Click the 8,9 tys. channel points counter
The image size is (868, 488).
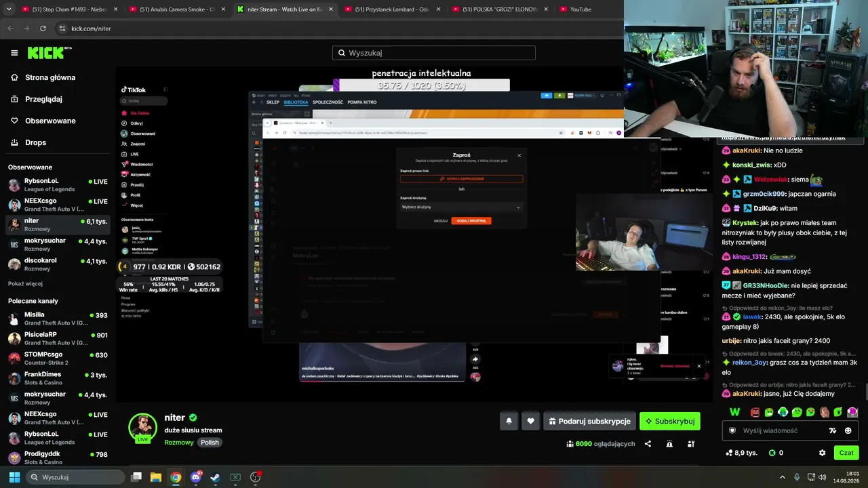(x=741, y=453)
